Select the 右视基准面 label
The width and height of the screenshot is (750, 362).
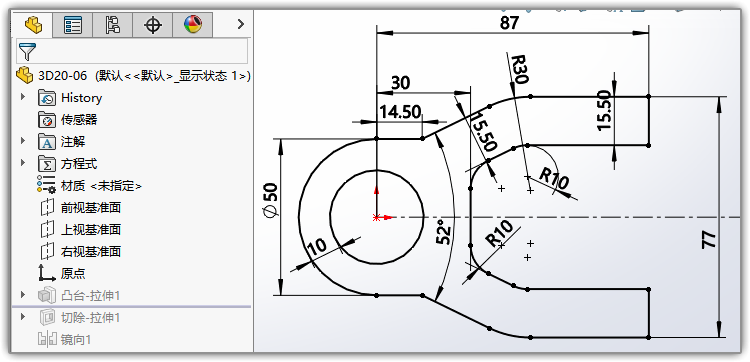coord(91,251)
